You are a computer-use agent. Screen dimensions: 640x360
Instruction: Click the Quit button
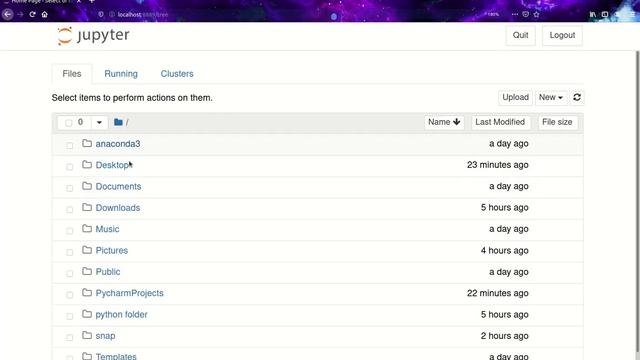[520, 36]
